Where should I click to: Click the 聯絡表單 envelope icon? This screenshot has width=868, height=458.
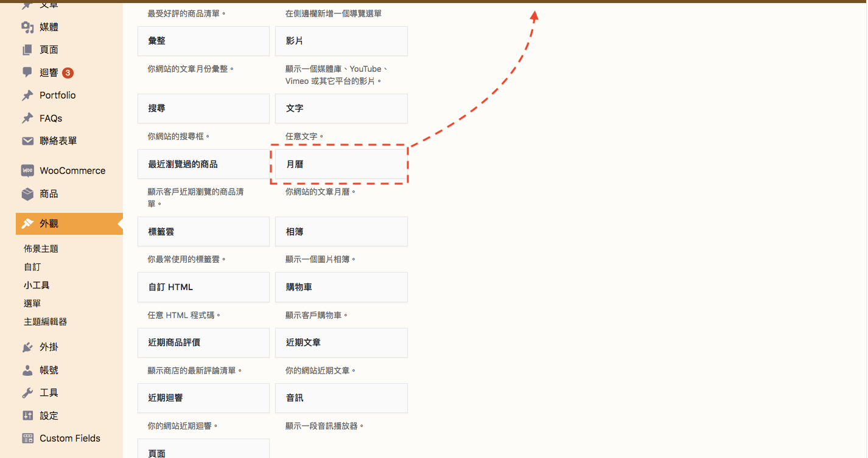27,141
